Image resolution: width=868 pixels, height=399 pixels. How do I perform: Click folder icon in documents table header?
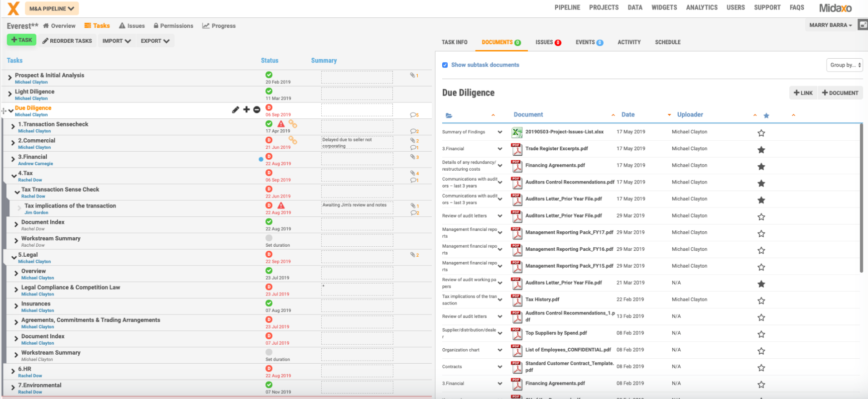point(449,115)
